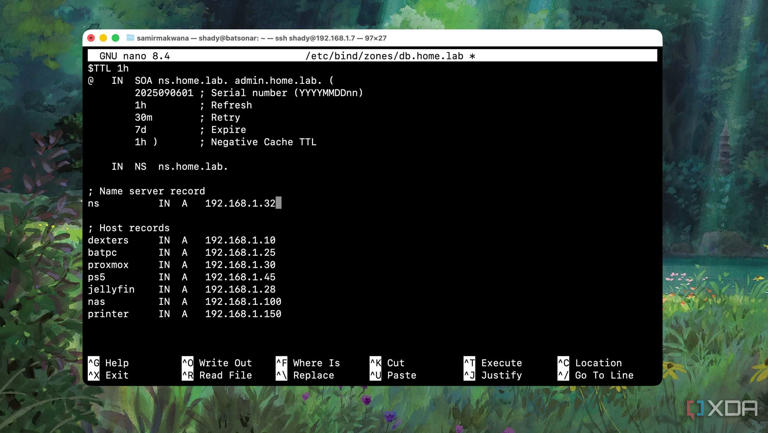The height and width of the screenshot is (433, 768).
Task: Click the /etc/bind/zones/db.home.lab file path
Action: pyautogui.click(x=384, y=56)
